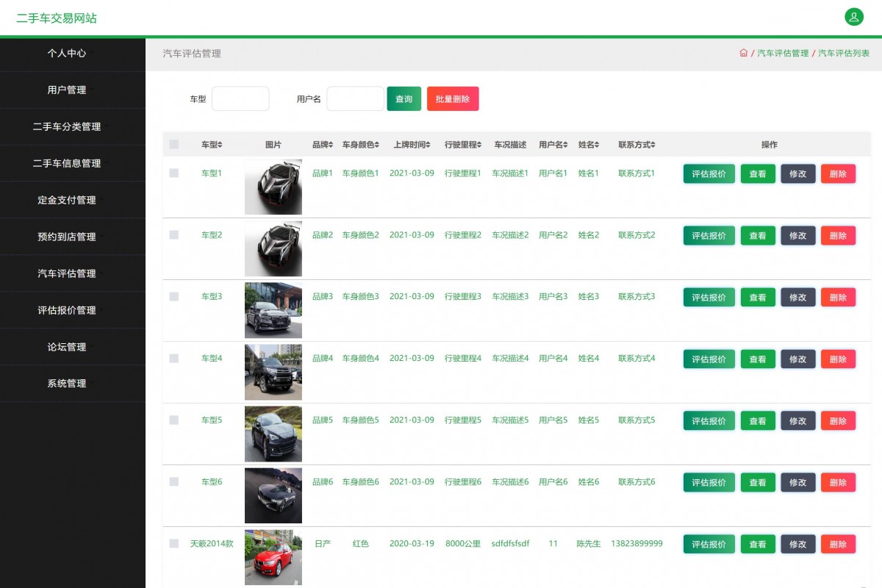Viewport: 882px width, 588px height.
Task: Click the green 查询 search button
Action: (x=404, y=98)
